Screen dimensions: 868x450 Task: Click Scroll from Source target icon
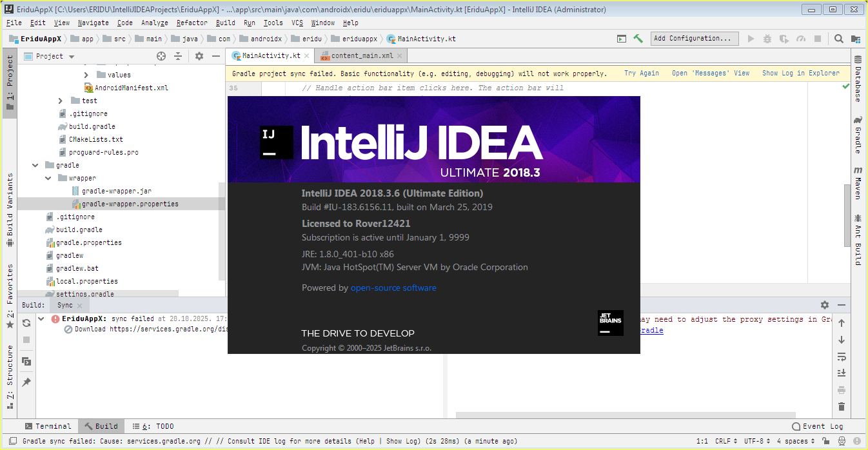tap(161, 57)
